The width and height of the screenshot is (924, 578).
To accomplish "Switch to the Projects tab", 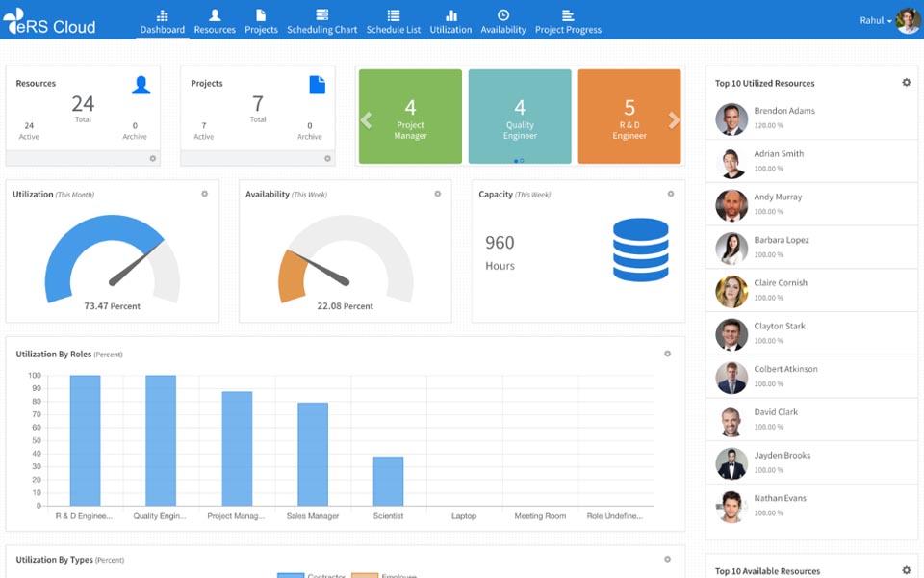I will point(261,22).
